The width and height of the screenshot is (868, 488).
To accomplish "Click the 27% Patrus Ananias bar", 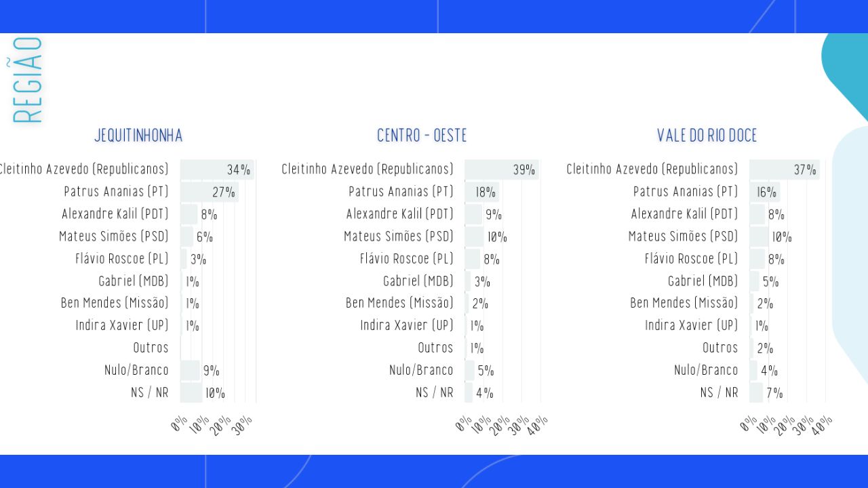I will 210,192.
